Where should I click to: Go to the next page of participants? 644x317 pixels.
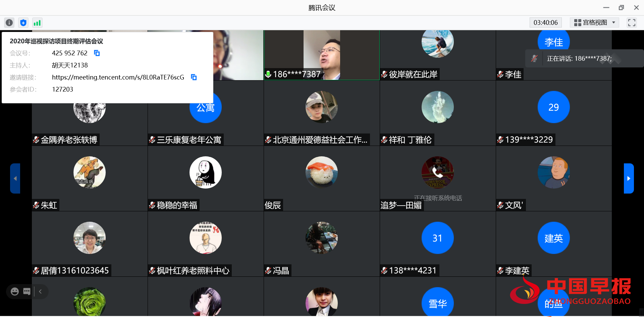coord(629,178)
